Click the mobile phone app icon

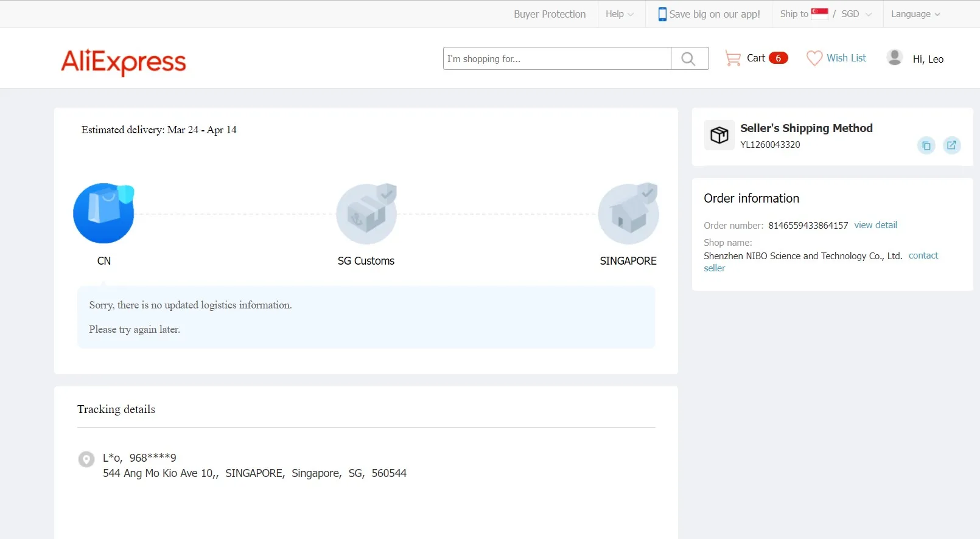662,14
